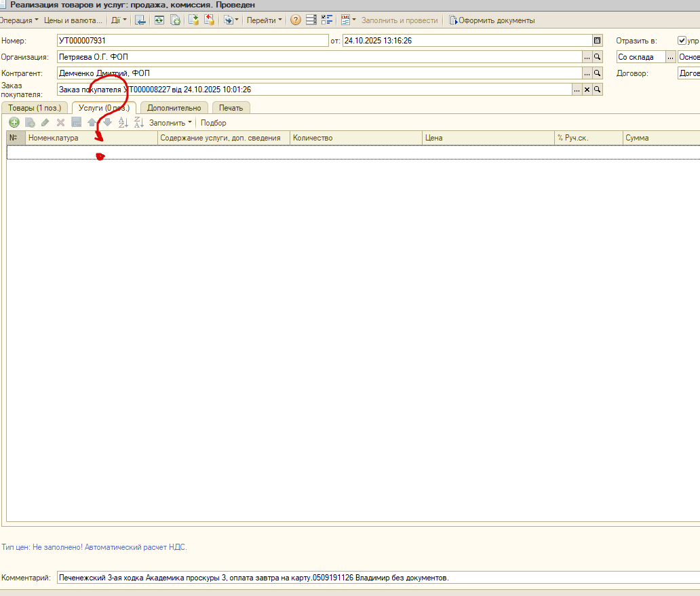This screenshot has width=700, height=596.
Task: Move the row down with the down arrow
Action: pos(108,122)
